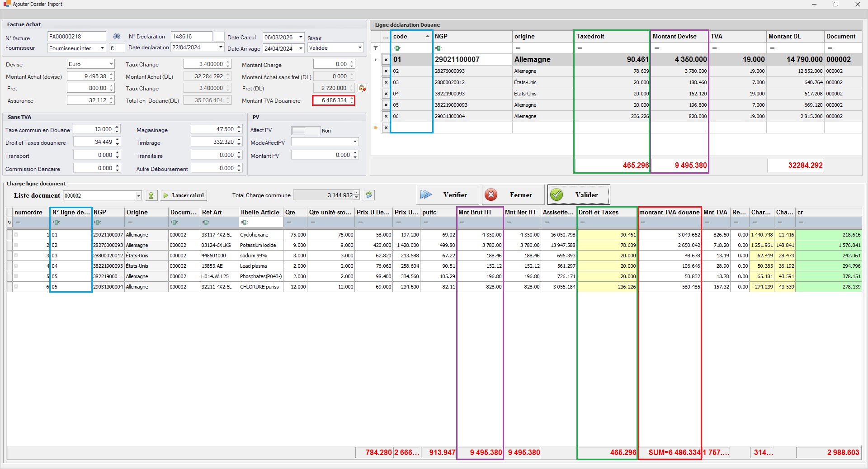This screenshot has width=868, height=469.
Task: Click the N° facture input field
Action: [x=76, y=37]
